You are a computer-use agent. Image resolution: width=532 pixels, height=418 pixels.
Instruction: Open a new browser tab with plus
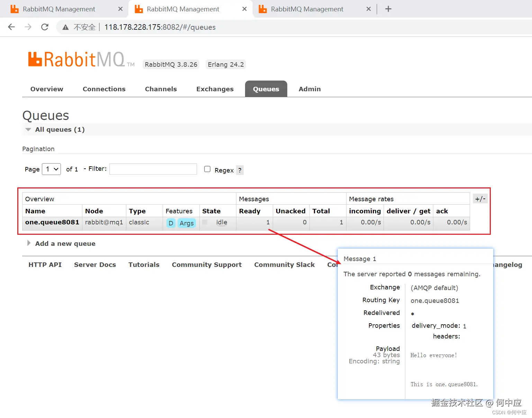pyautogui.click(x=388, y=9)
